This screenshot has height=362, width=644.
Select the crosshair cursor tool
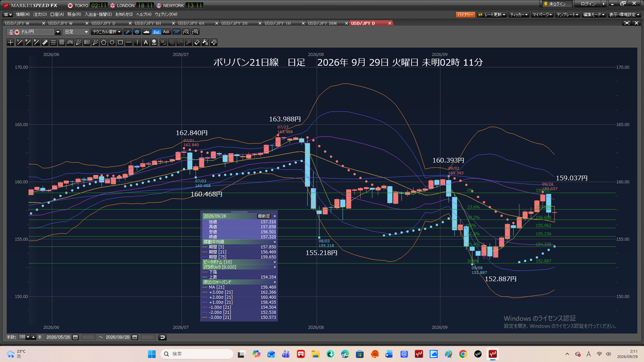pos(11,42)
